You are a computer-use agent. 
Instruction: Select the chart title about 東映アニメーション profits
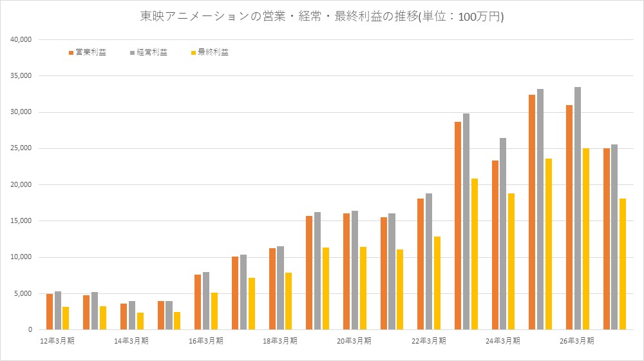(321, 17)
